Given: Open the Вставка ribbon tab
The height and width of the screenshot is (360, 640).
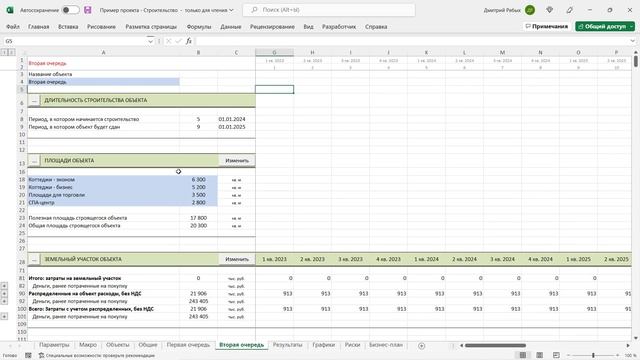Looking at the screenshot, I should click(x=68, y=27).
